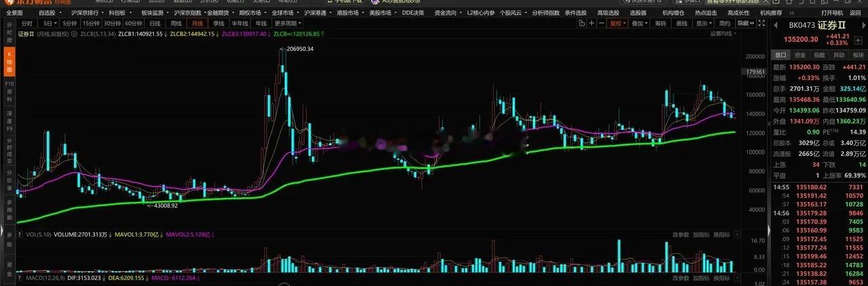The image size is (868, 286).
Task: Click the lock icon in chart toolbar
Action: (x=582, y=23)
